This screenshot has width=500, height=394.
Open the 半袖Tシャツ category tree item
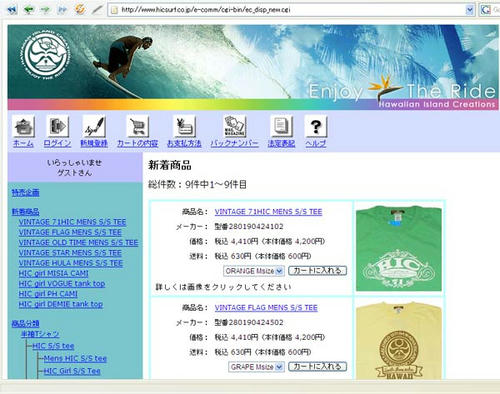(40, 334)
